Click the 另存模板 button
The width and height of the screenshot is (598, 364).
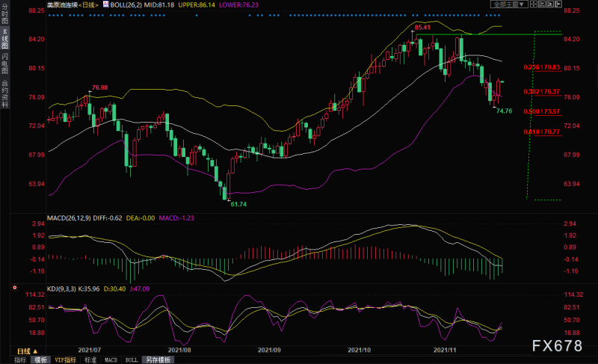[158, 360]
